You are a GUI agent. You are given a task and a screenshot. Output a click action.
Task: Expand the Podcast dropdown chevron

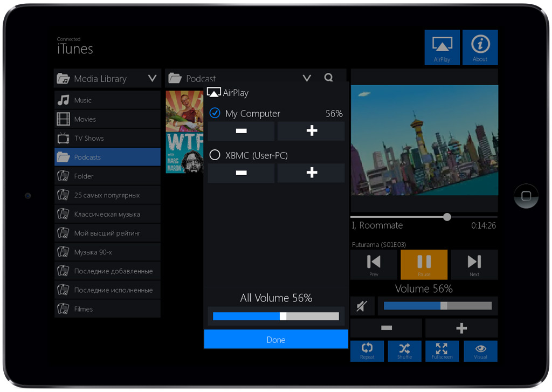coord(307,78)
